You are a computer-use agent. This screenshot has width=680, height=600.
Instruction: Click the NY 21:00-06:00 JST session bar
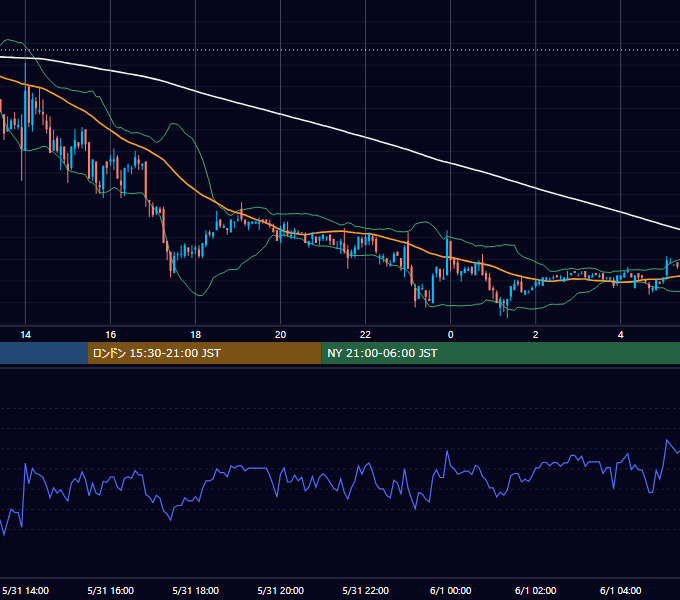[500, 353]
